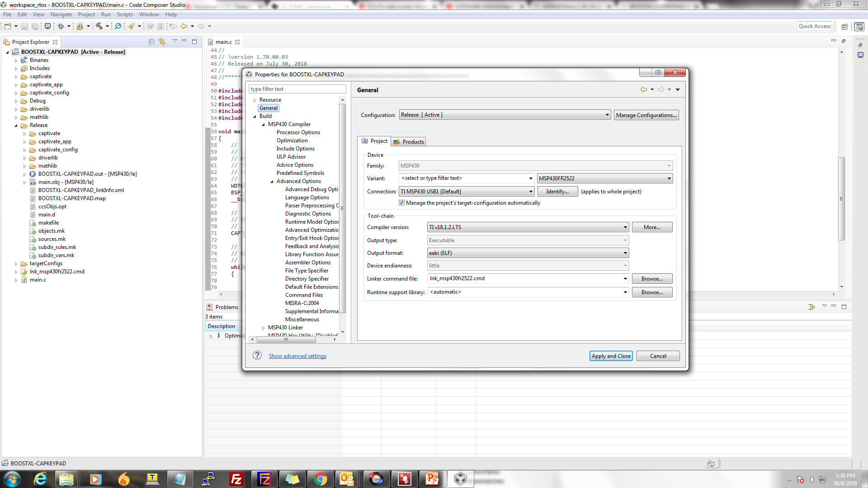
Task: Open the terminal monitor toolbar icon
Action: [47, 26]
